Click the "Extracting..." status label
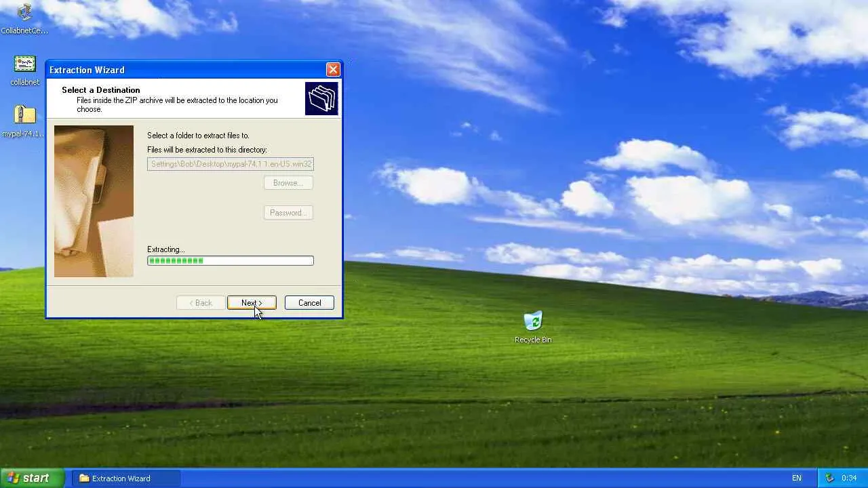 (x=165, y=249)
